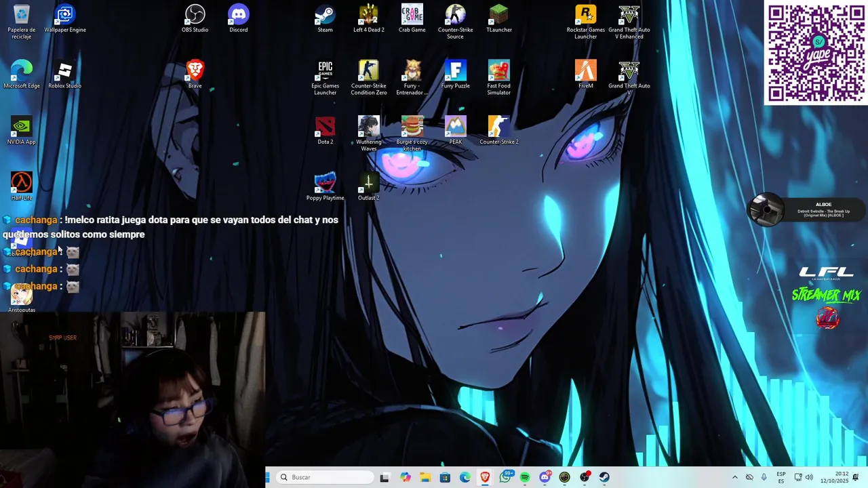Open Spotify from the taskbar

coord(525,477)
